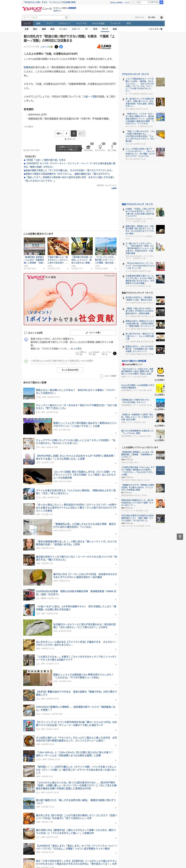Click the LIMO publisher logo
This screenshot has width=186, height=868.
tap(104, 46)
